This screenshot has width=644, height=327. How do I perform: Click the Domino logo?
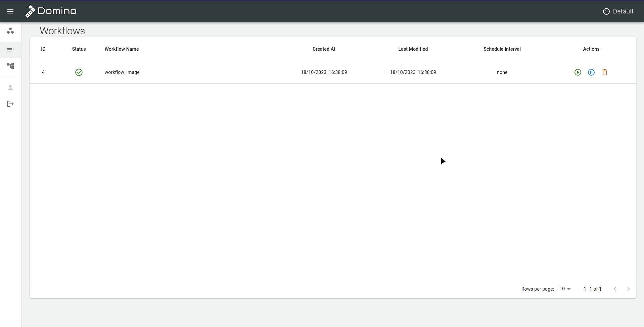click(x=51, y=11)
